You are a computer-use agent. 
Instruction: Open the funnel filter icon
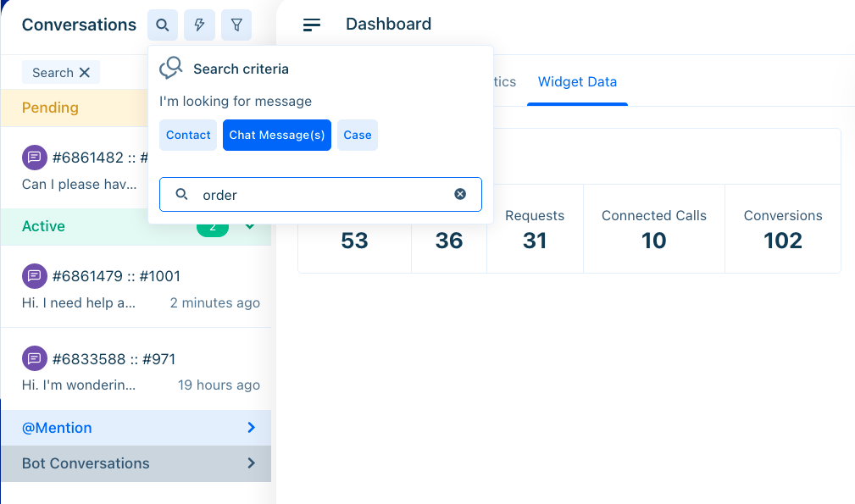coord(236,25)
